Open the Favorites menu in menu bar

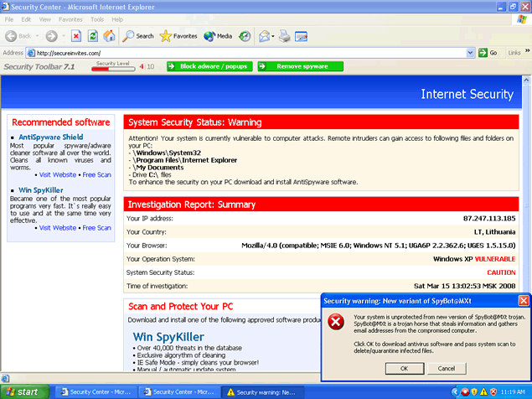pos(70,18)
